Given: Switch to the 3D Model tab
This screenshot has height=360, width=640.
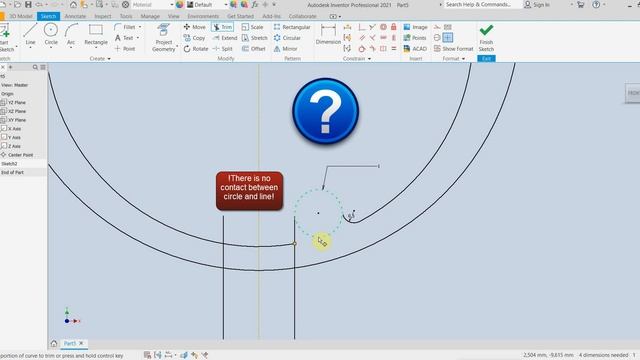Looking at the screenshot, I should tap(20, 16).
